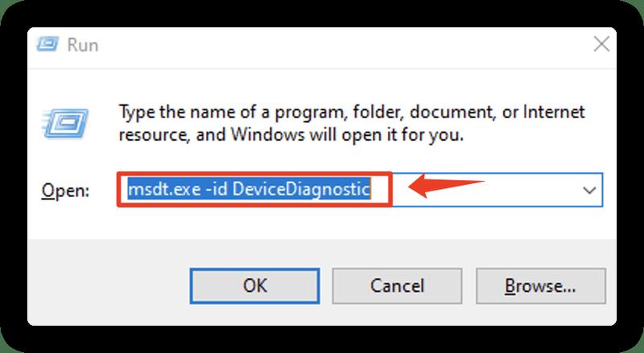644x353 pixels.
Task: Click the large Run program icon beside description
Action: (x=65, y=123)
